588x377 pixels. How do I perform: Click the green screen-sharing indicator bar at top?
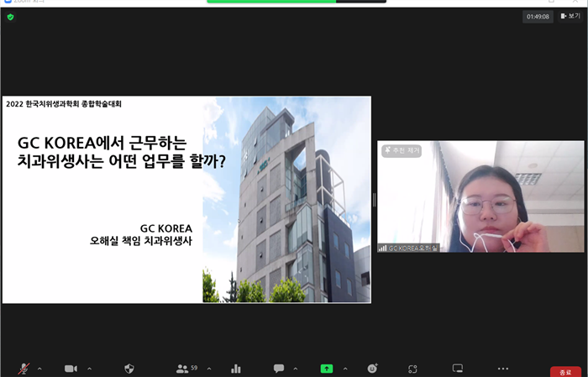pyautogui.click(x=271, y=2)
